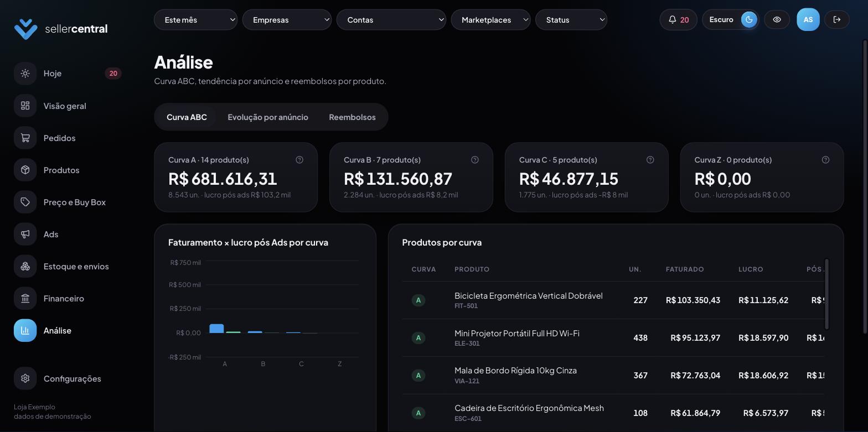Open Financeiro via its bank icon
The image size is (868, 432).
tap(25, 298)
